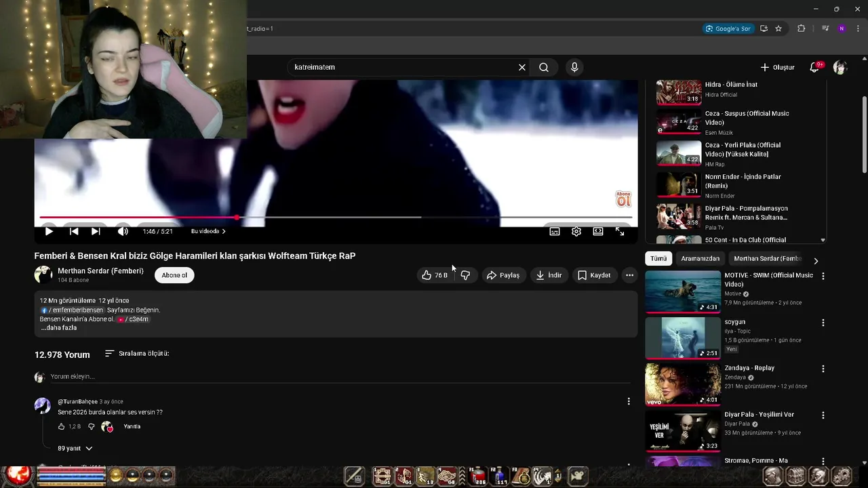Image resolution: width=868 pixels, height=488 pixels.
Task: Click the 'katreimatem' search field
Action: point(403,67)
